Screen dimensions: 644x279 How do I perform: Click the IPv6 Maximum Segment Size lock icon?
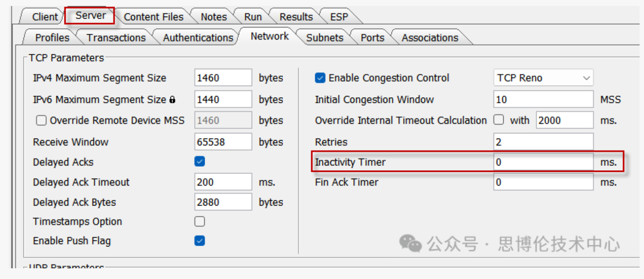pyautogui.click(x=172, y=100)
